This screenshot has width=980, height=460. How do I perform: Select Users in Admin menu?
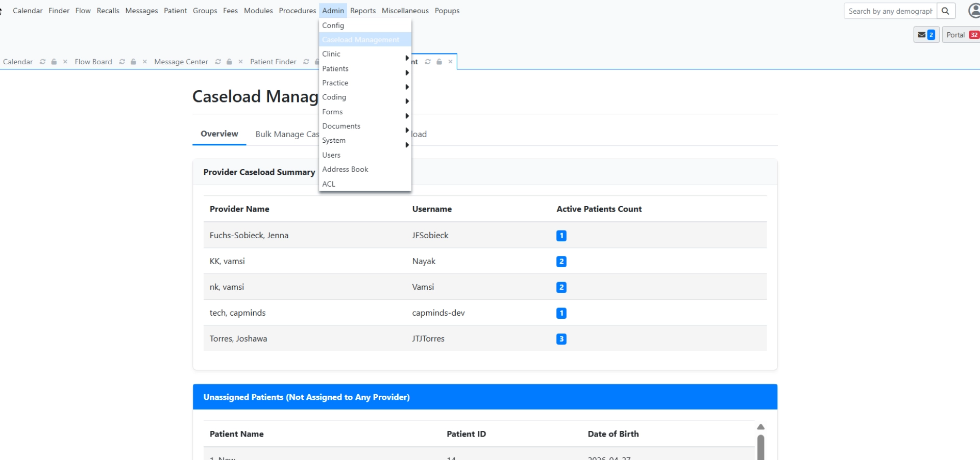tap(365, 155)
